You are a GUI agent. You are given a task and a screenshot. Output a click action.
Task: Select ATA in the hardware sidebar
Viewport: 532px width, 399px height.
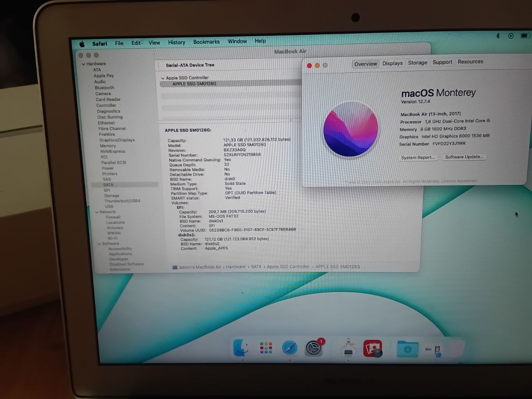click(x=97, y=70)
